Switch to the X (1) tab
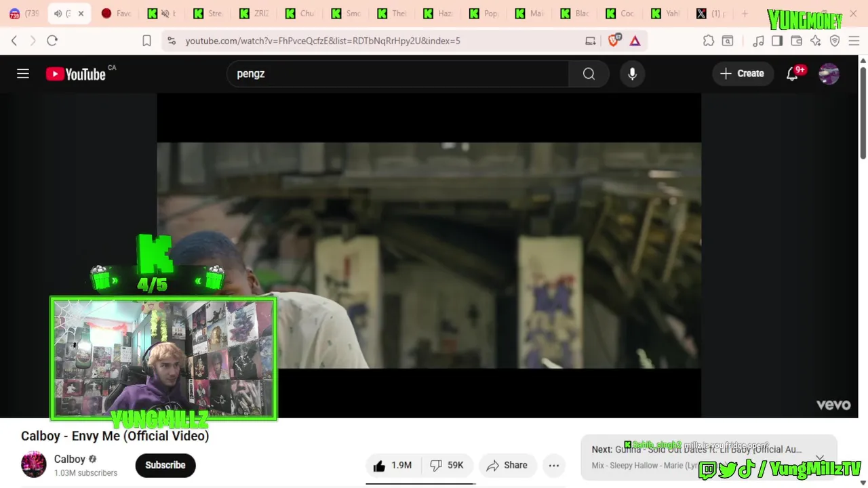The image size is (868, 488). tap(712, 14)
